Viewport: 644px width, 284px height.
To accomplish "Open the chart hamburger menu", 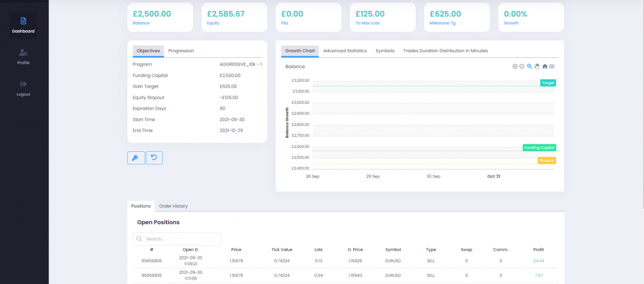I will (x=552, y=66).
